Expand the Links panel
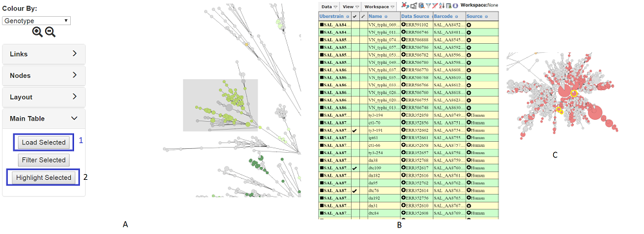The width and height of the screenshot is (644, 234). [44, 54]
